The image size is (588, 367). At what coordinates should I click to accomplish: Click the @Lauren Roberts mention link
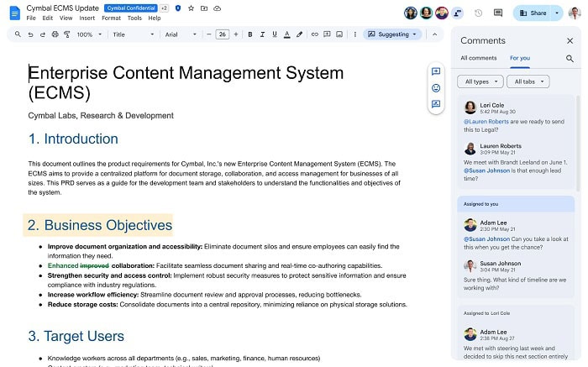(x=486, y=122)
